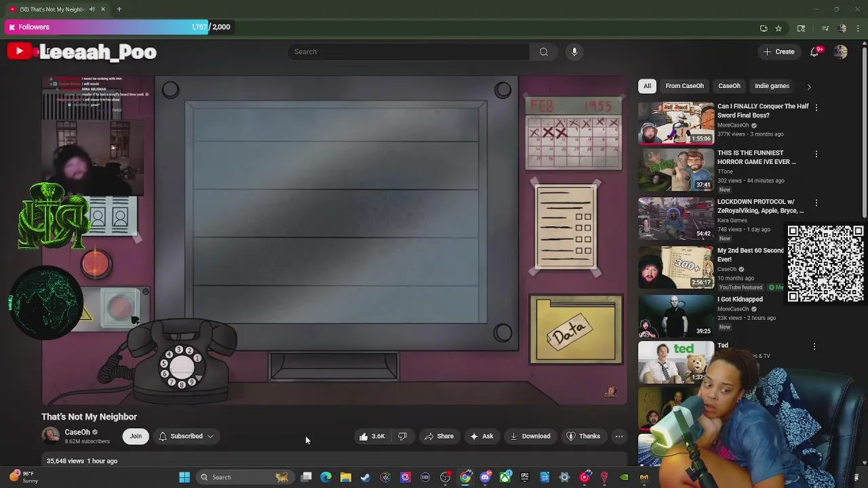Click the CaseOh channel avatar
868x488 pixels.
[50, 436]
